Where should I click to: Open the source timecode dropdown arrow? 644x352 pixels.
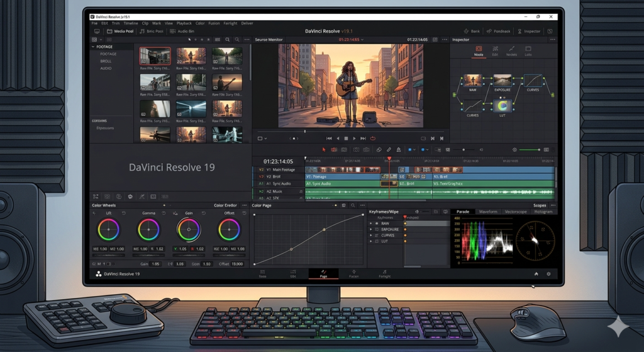[362, 40]
